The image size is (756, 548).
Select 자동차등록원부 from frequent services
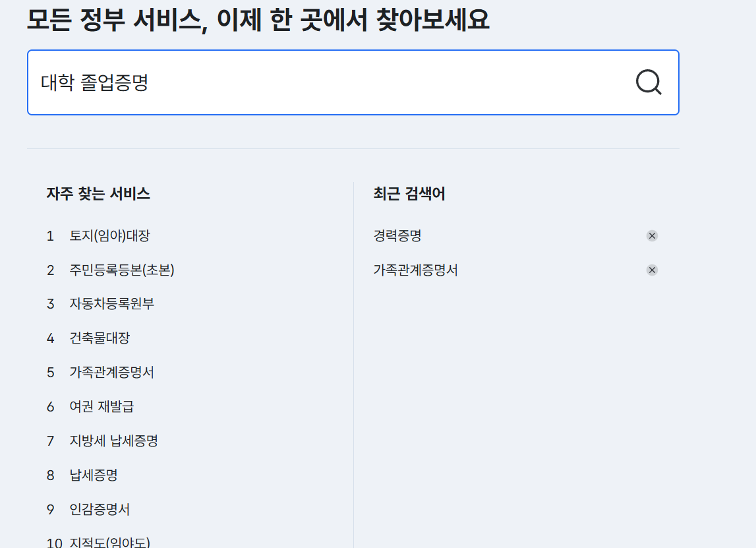point(112,304)
